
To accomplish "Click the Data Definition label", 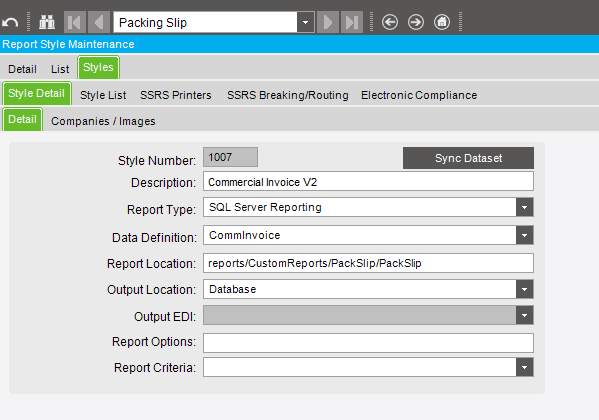I will 154,238.
